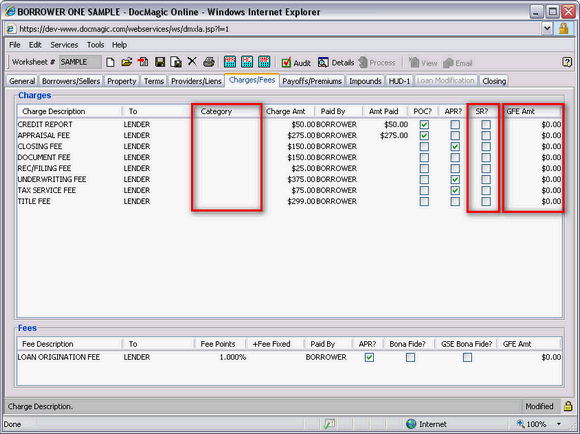Expand the address bar URL dropdown
This screenshot has width=580, height=434.
pyautogui.click(x=547, y=28)
